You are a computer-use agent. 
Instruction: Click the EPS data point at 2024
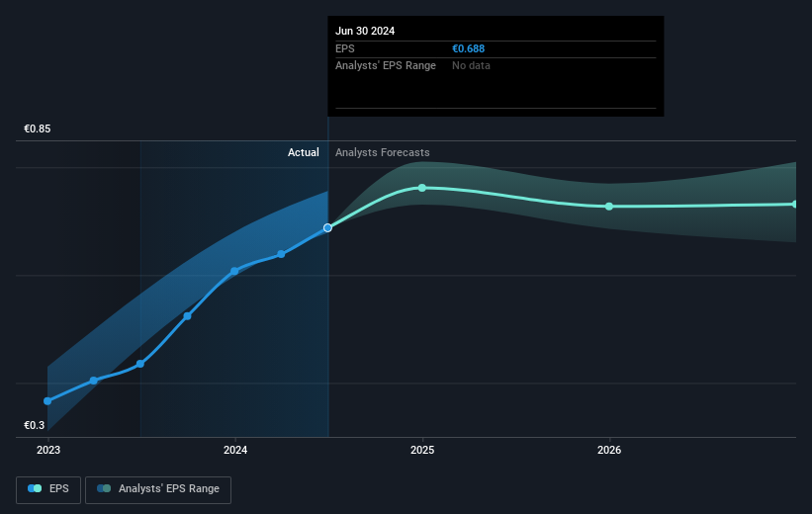tap(234, 271)
